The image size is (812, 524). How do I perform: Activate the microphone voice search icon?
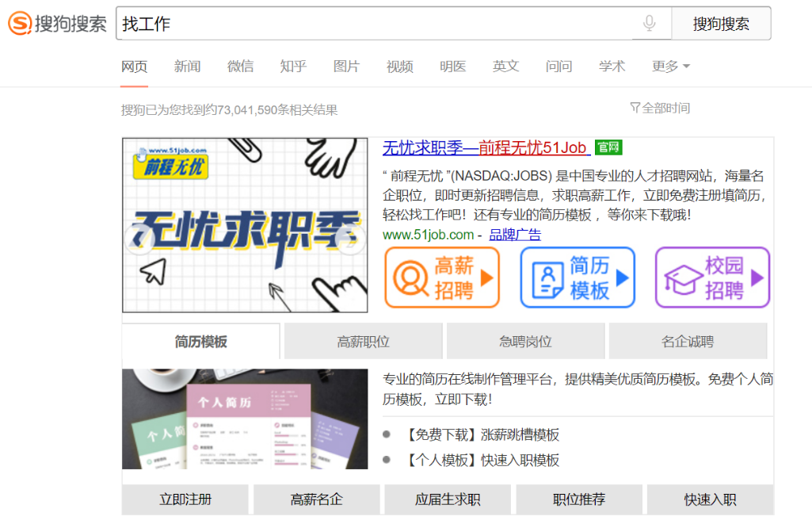(650, 23)
